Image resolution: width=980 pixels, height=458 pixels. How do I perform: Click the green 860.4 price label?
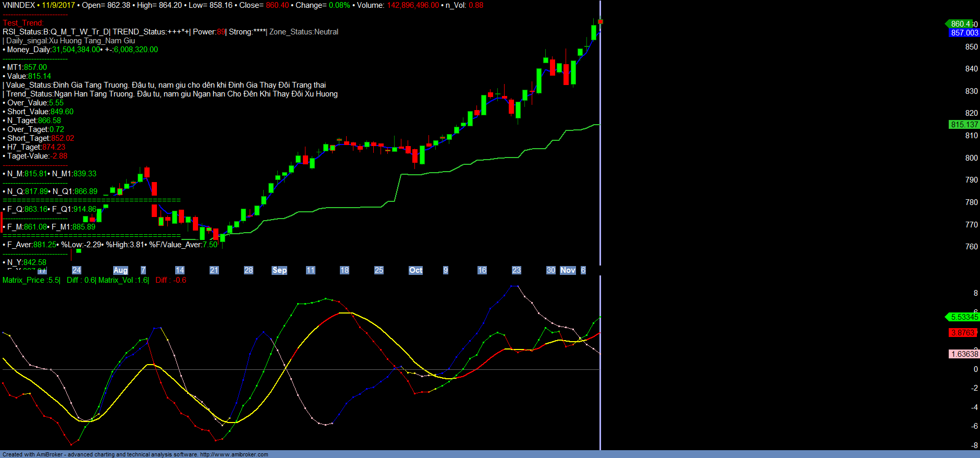click(960, 24)
